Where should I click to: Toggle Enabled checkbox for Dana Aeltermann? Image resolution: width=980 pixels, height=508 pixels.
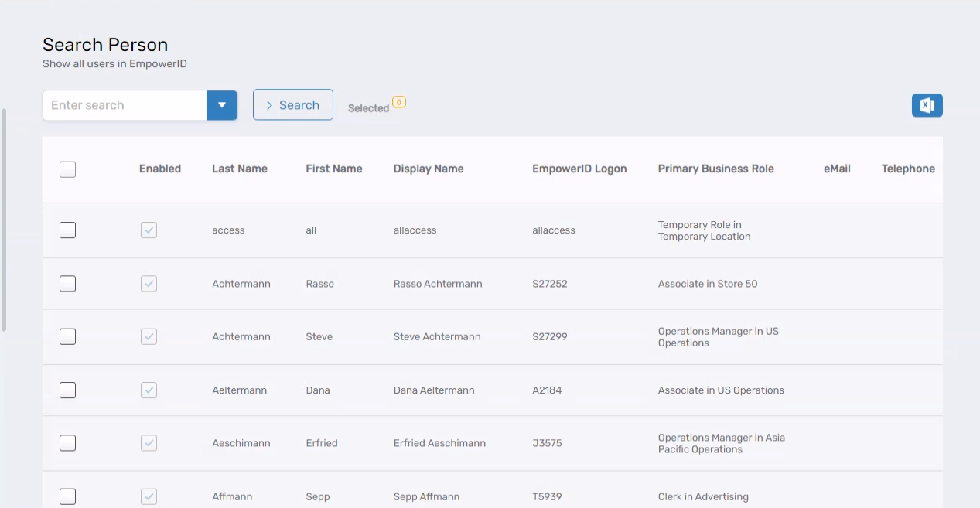149,390
